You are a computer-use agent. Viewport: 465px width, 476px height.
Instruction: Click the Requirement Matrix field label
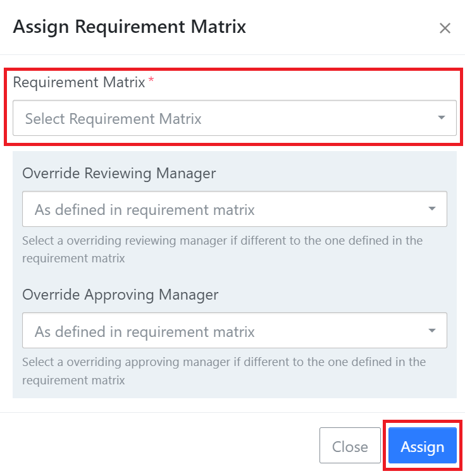(x=79, y=82)
